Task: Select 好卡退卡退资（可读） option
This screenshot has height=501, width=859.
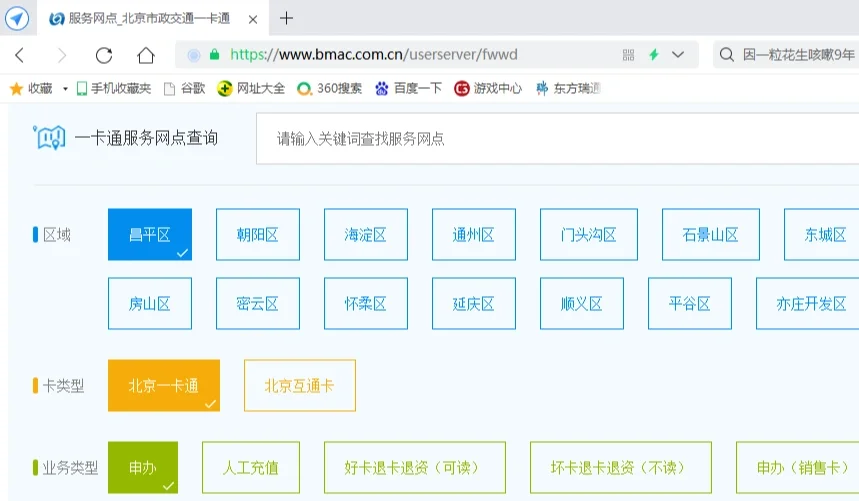Action: [414, 468]
